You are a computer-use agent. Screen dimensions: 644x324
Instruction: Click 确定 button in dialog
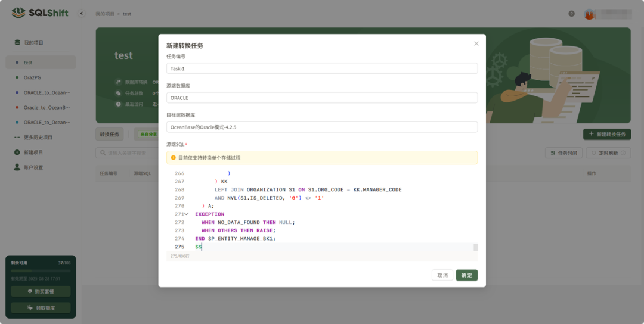click(x=466, y=275)
